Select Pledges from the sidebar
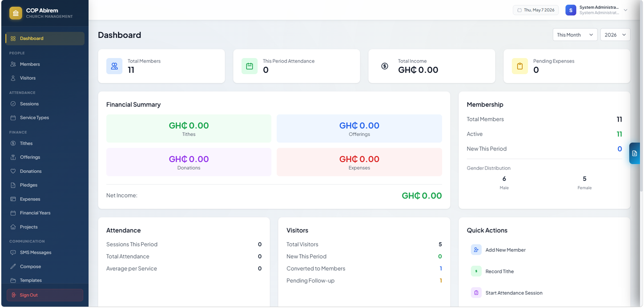 (x=45, y=185)
